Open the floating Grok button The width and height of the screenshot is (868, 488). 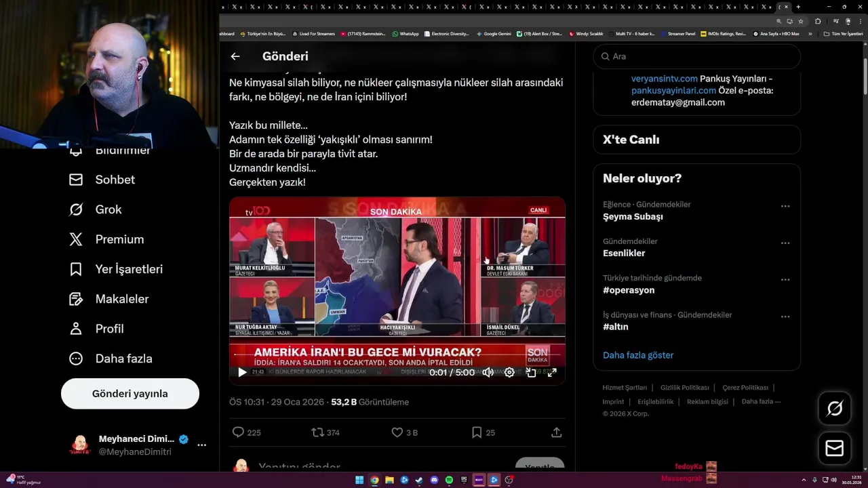click(x=835, y=408)
